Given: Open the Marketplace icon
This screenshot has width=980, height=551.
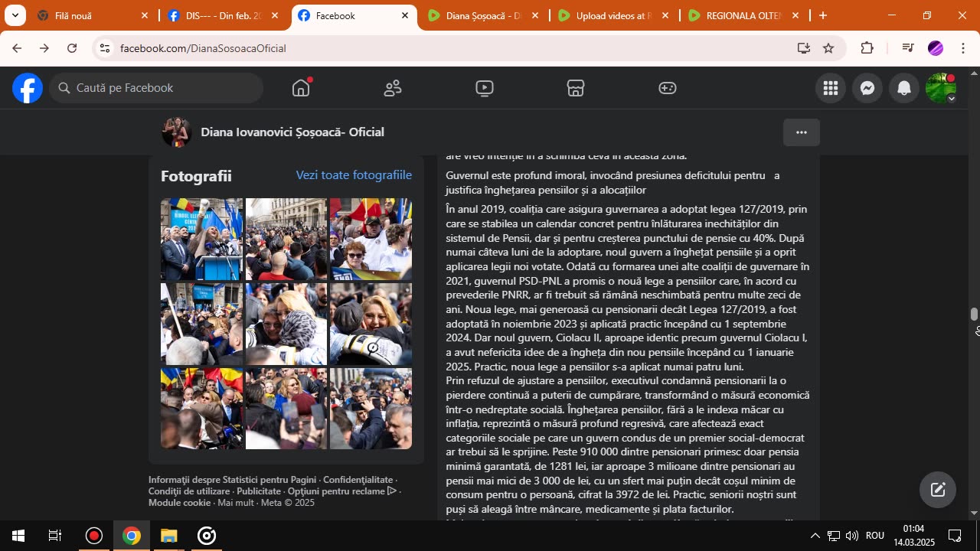Looking at the screenshot, I should 576,88.
